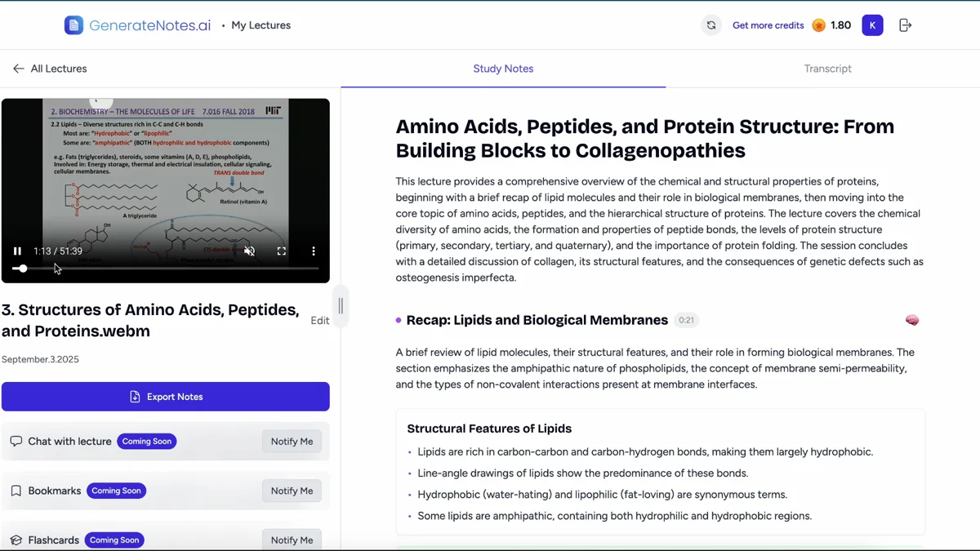This screenshot has width=980, height=551.
Task: Click the brain icon beside Recap section
Action: coord(912,320)
